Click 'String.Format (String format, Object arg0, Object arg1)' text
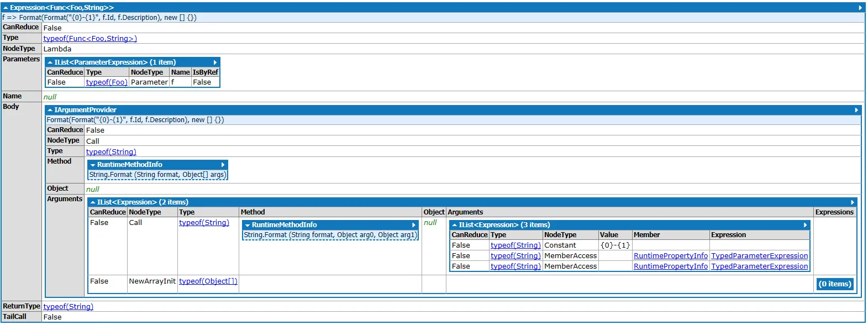This screenshot has height=330, width=868. point(330,235)
